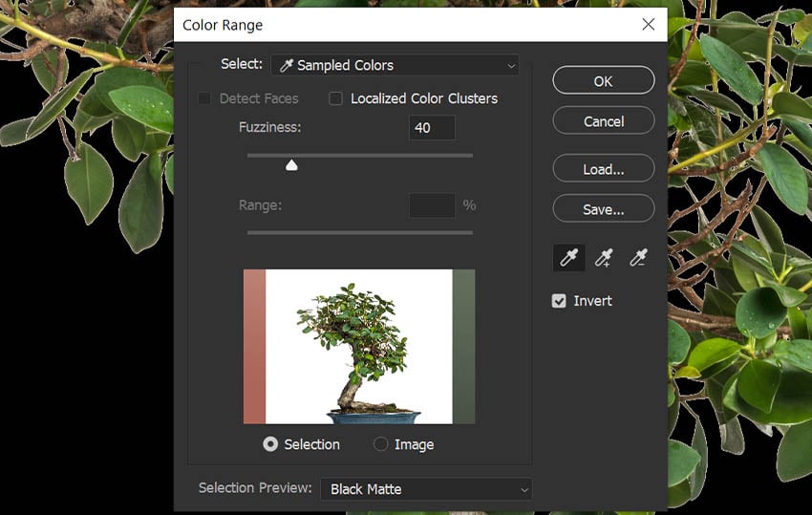
Task: Select the Eyedropper tool
Action: click(568, 258)
